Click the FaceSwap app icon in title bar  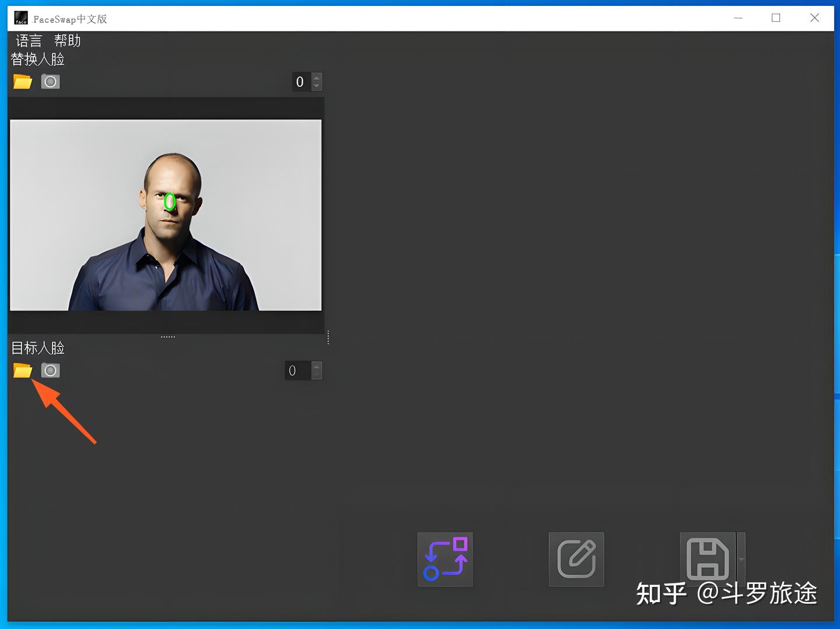[x=21, y=18]
